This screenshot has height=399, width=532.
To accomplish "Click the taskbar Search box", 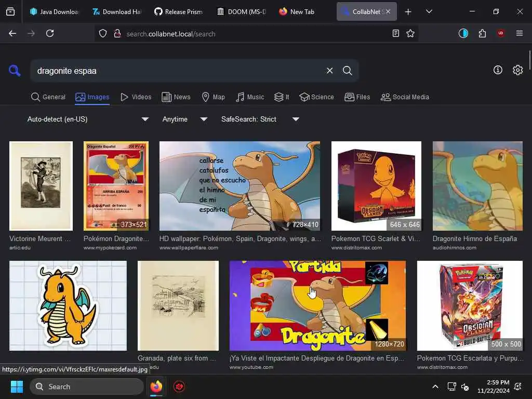I will click(87, 387).
